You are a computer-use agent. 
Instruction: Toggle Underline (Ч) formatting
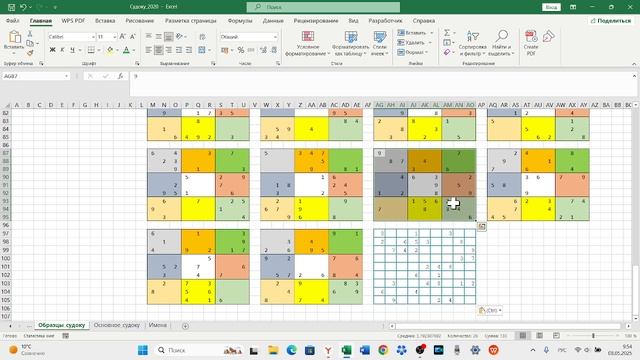72,50
